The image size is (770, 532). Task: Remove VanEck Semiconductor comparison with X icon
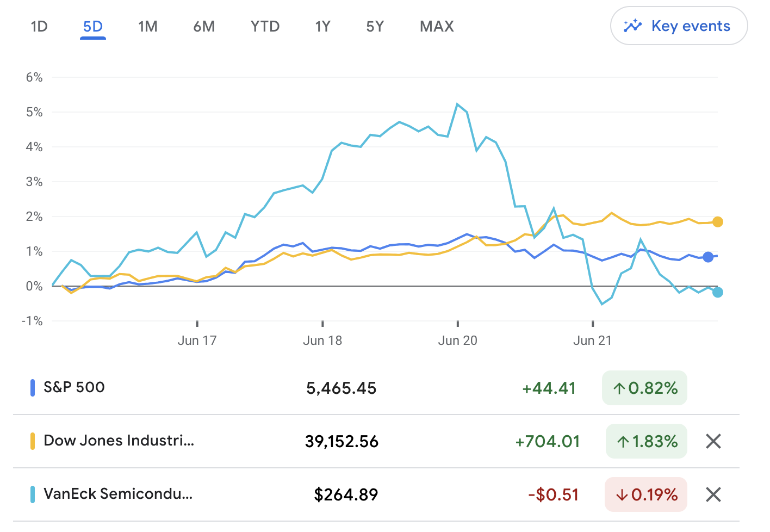[713, 494]
